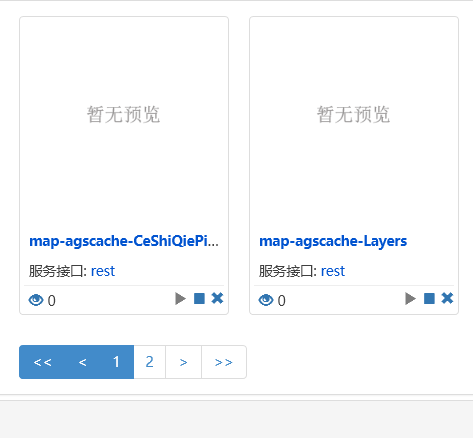
Task: Go to previous page with < button
Action: click(x=82, y=362)
